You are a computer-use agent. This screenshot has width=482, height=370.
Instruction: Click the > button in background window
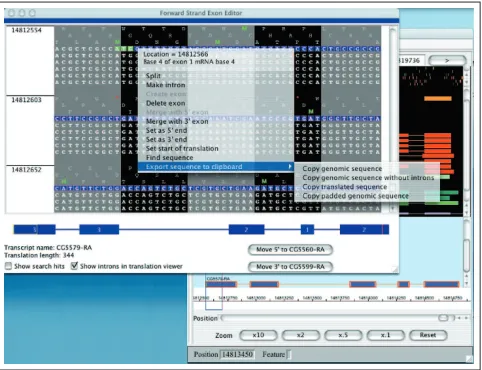pos(447,60)
